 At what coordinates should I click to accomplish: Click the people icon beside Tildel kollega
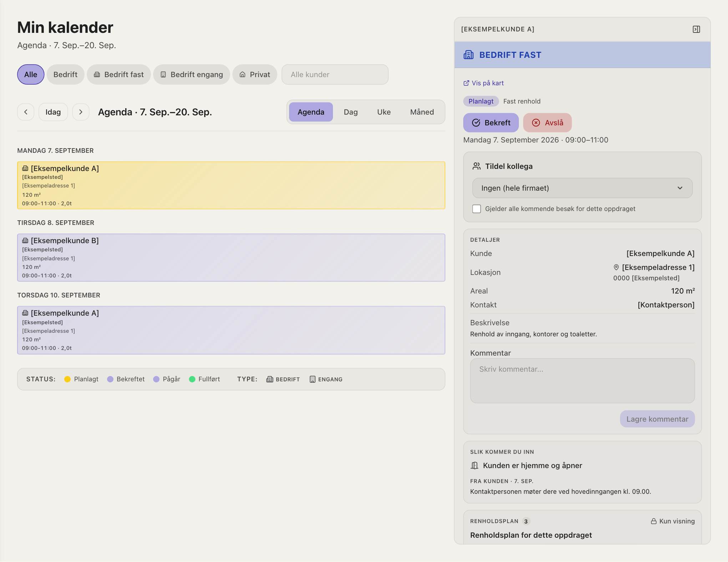point(476,166)
